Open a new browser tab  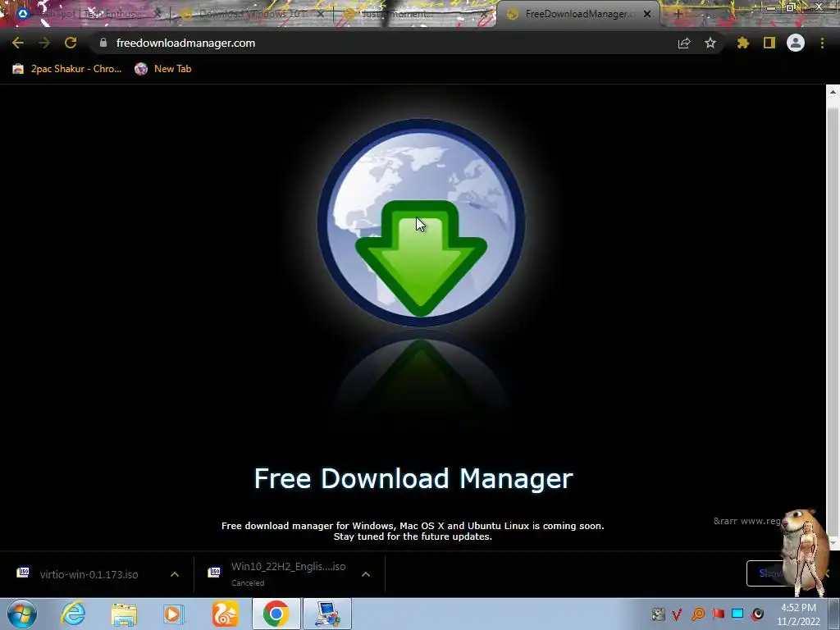(x=678, y=14)
